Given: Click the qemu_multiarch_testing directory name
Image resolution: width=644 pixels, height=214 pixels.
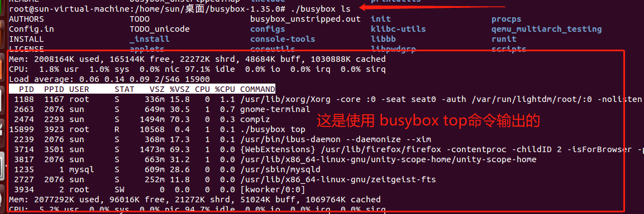Looking at the screenshot, I should tap(547, 29).
